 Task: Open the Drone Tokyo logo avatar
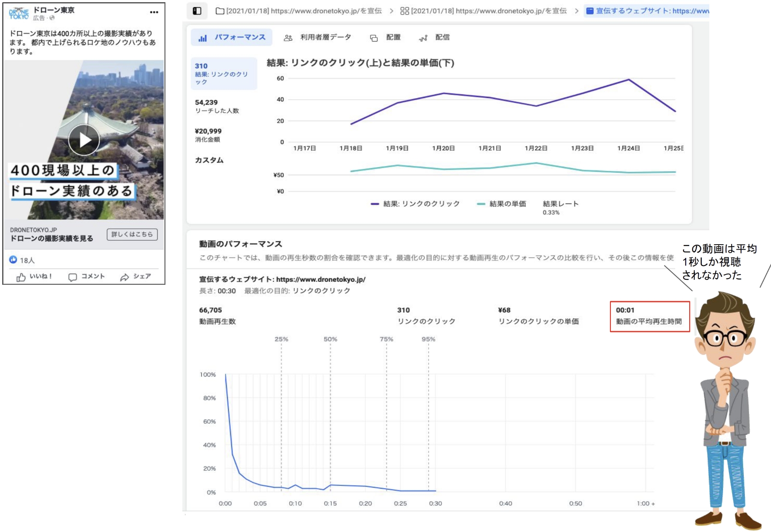pyautogui.click(x=19, y=14)
